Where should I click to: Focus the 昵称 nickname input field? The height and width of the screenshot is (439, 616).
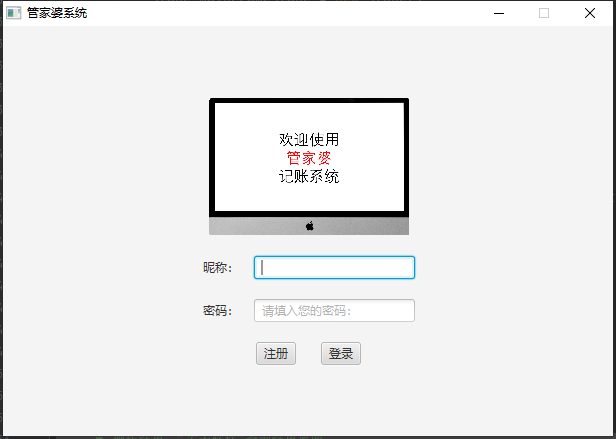334,268
